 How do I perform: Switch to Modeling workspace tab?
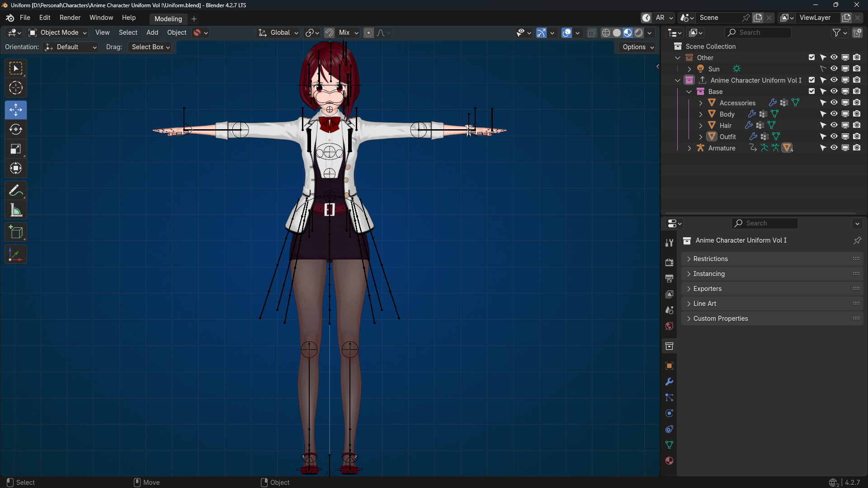(x=168, y=19)
